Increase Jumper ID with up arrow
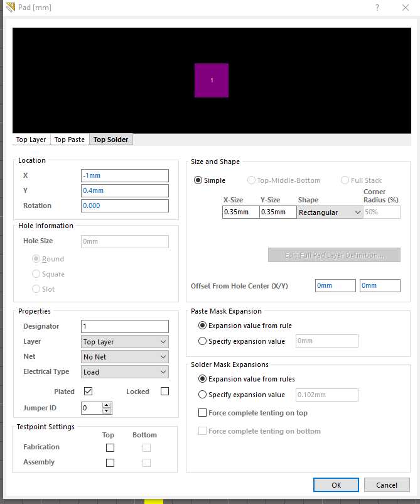The image size is (420, 504). point(107,405)
